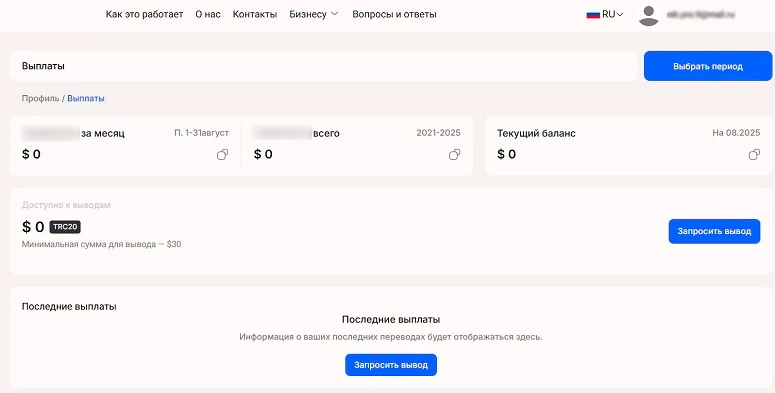Click the TRC20 badge
This screenshot has height=393, width=775.
click(65, 227)
